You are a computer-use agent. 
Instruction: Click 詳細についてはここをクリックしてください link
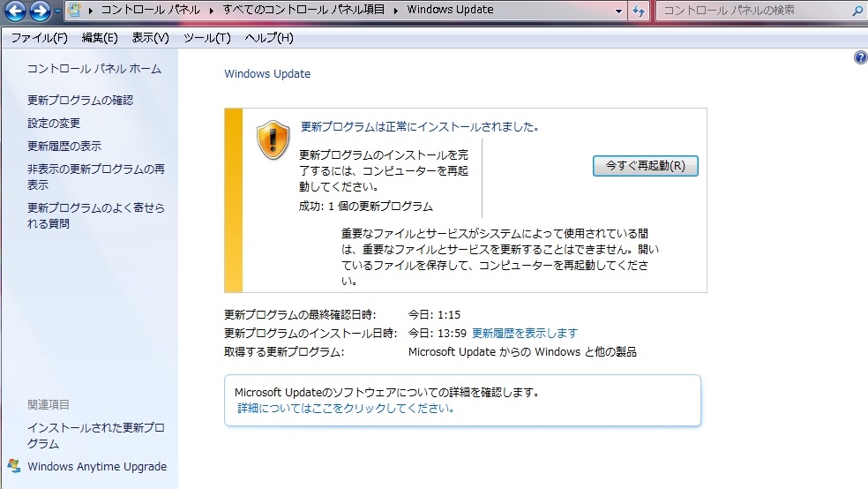pyautogui.click(x=346, y=408)
